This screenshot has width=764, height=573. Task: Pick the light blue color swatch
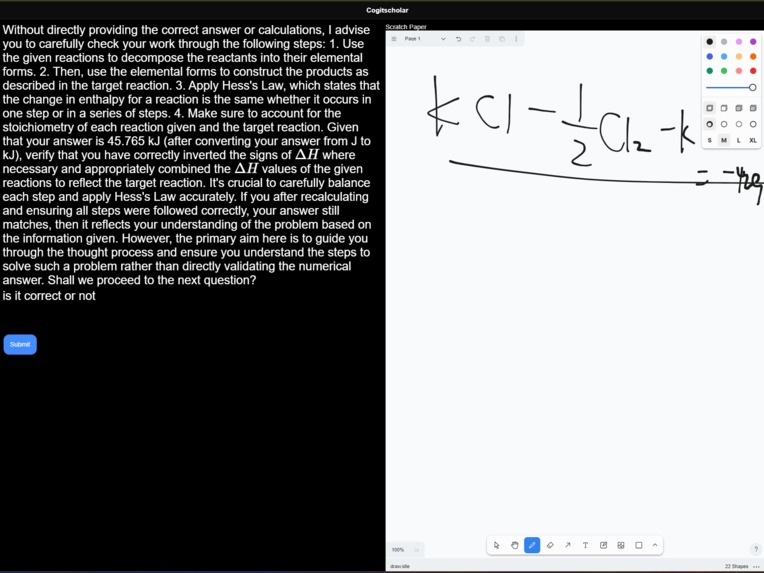coord(724,57)
